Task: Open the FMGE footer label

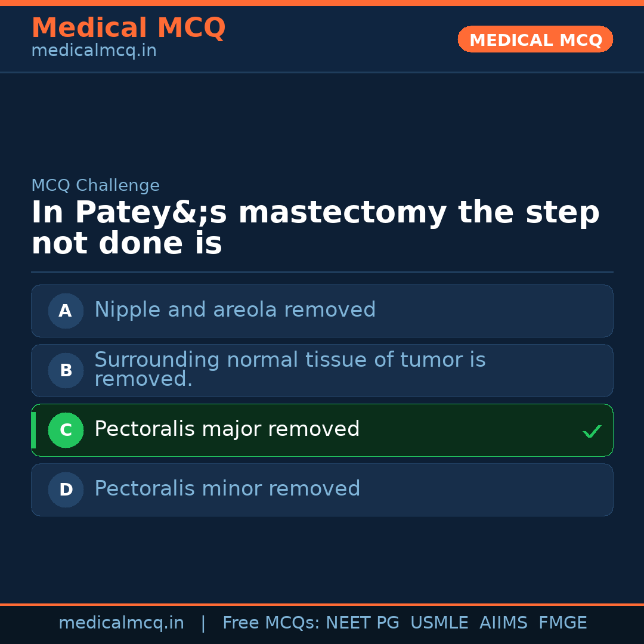Action: [562, 623]
